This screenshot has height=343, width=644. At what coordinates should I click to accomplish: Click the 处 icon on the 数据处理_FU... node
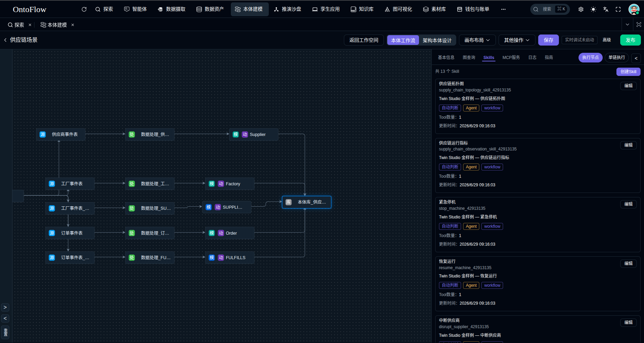[132, 258]
